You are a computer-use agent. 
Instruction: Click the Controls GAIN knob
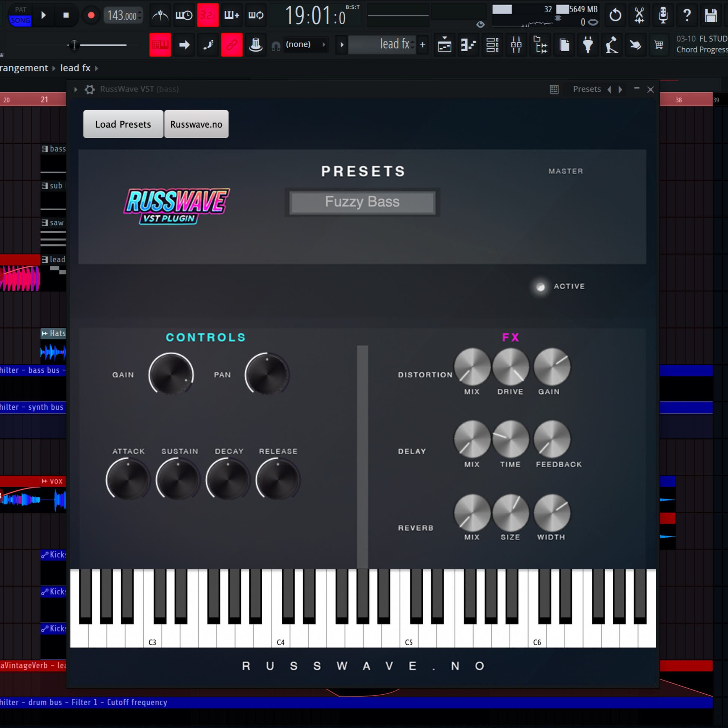point(171,374)
